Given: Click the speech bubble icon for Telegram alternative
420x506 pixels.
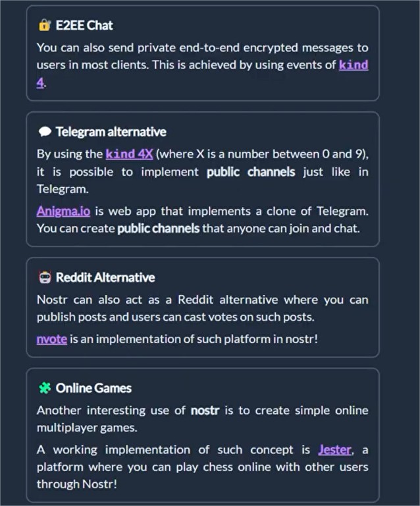Looking at the screenshot, I should [45, 132].
